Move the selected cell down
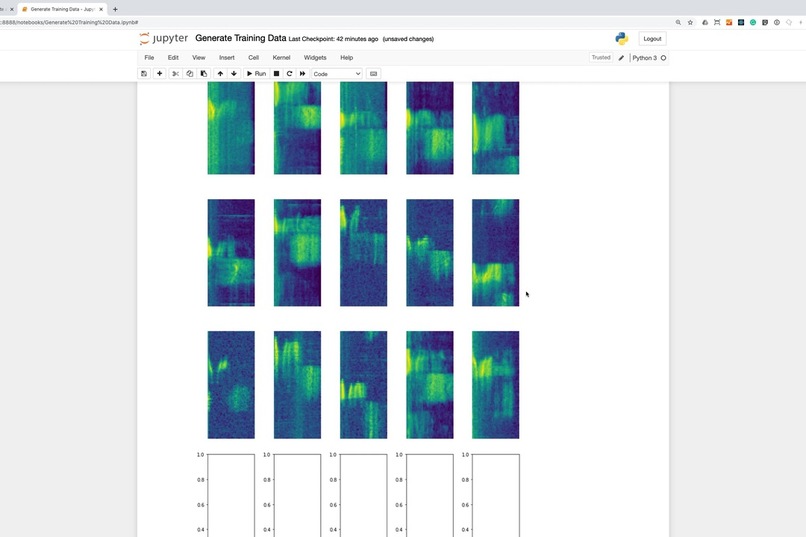The width and height of the screenshot is (806, 537). pos(234,73)
